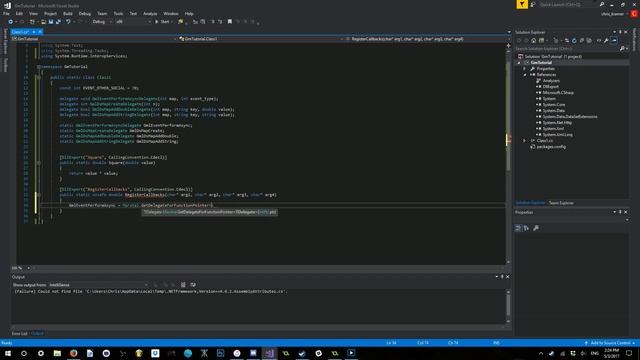Expand the Properties tree node
The image size is (640, 360).
click(x=524, y=69)
